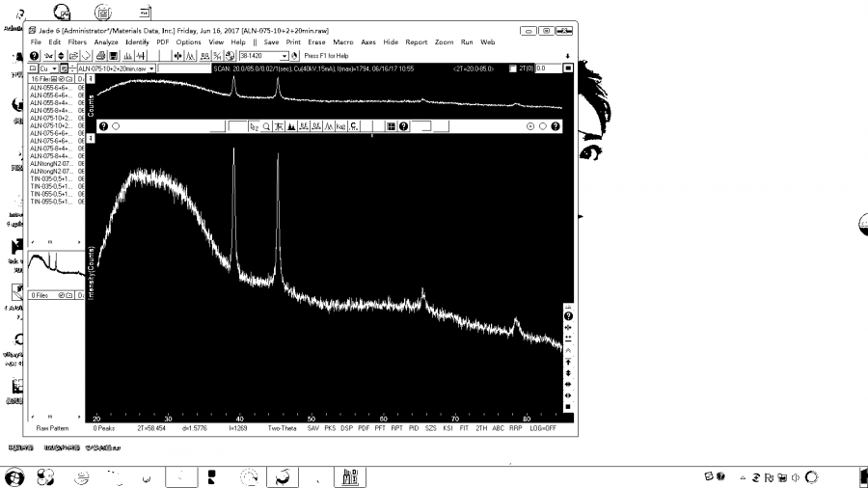Toggle the checkbox beside 2T(0)
The width and height of the screenshot is (868, 488).
[x=513, y=68]
